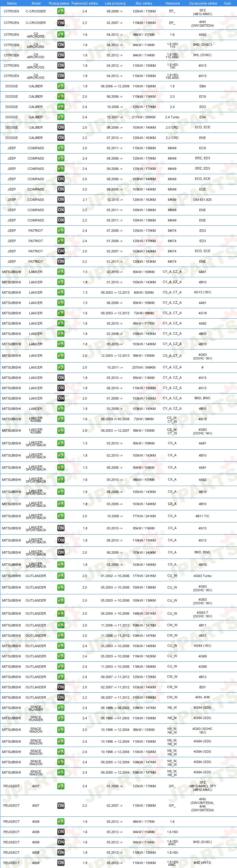The height and width of the screenshot is (868, 237).
Task: Select the 257kW / 349KM power cell
Action: 144,367
